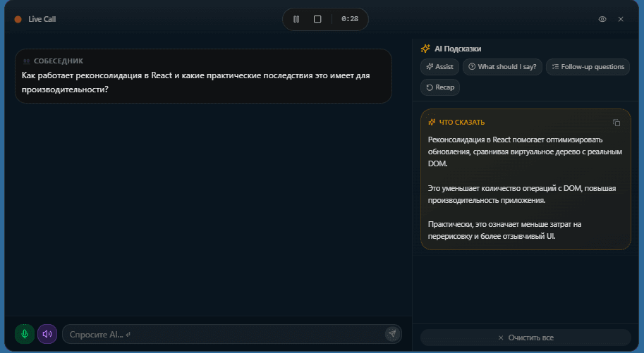This screenshot has width=644, height=353.
Task: Stop the live call session
Action: (x=317, y=19)
